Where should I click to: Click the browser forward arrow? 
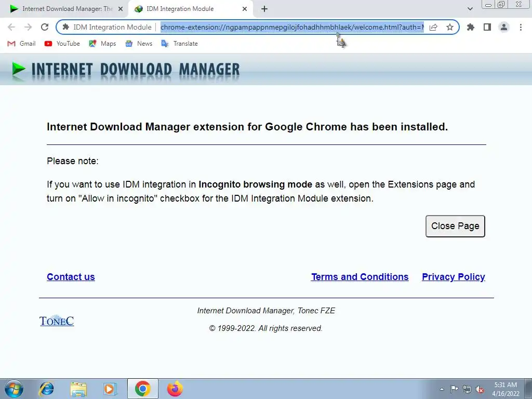28,27
